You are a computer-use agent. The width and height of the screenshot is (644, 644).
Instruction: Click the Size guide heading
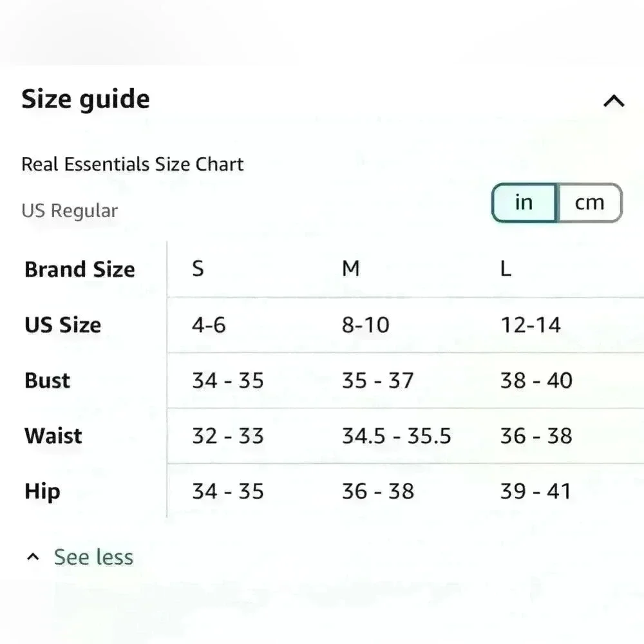tap(86, 100)
